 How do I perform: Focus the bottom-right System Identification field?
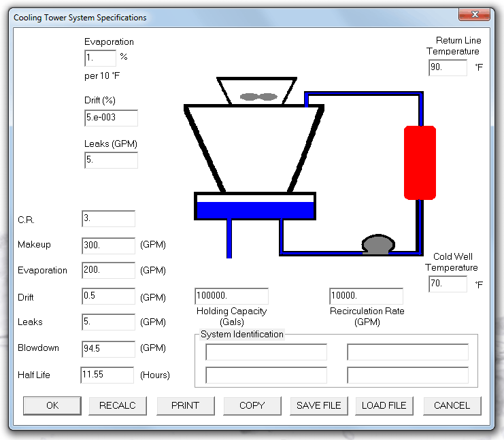pyautogui.click(x=408, y=375)
